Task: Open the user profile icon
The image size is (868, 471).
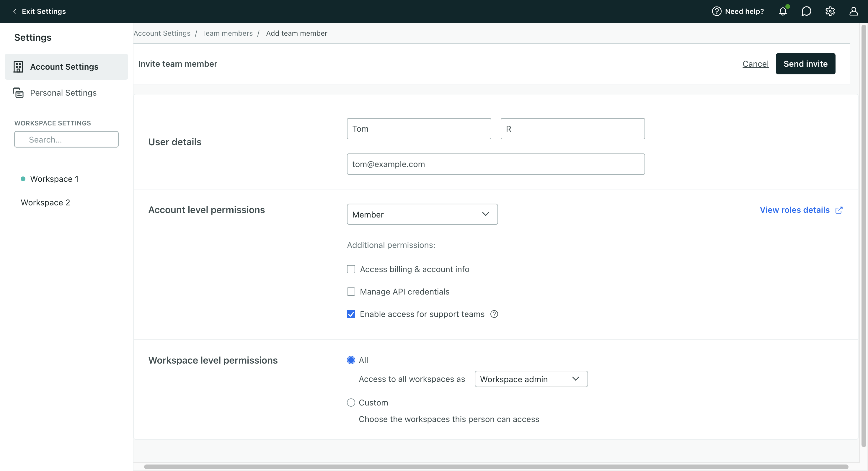Action: pyautogui.click(x=854, y=11)
